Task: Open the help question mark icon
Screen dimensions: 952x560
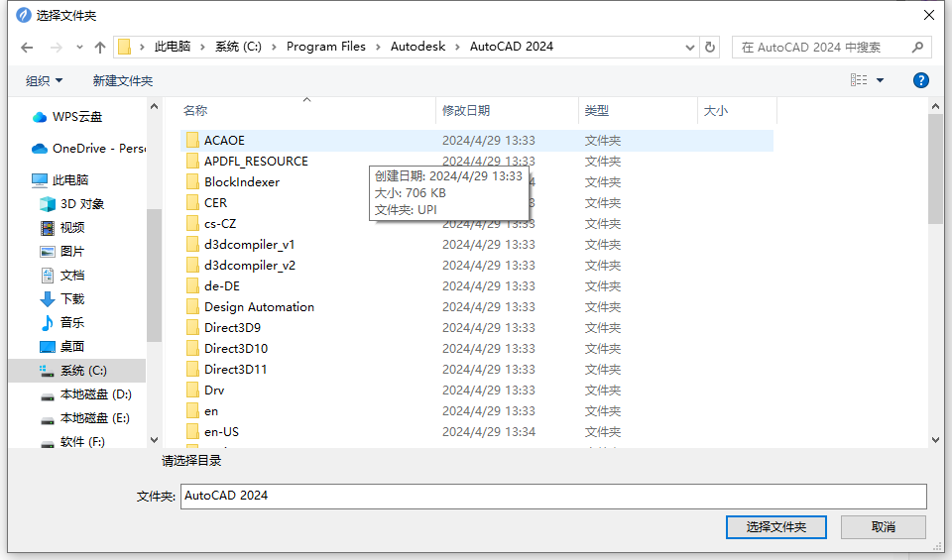Action: point(920,80)
